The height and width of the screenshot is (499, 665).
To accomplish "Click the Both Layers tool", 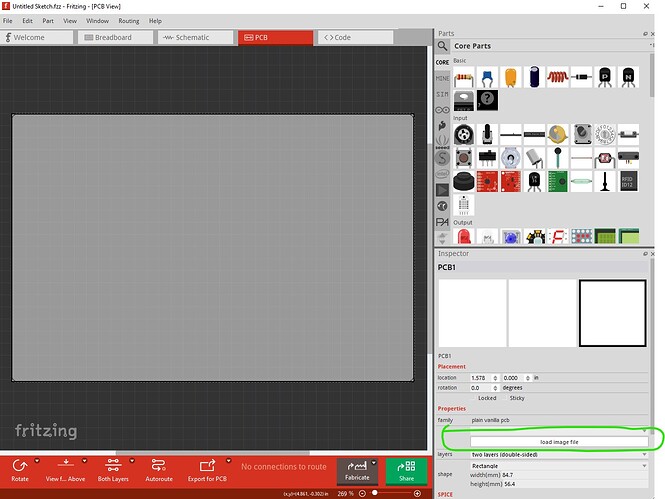I will [113, 470].
